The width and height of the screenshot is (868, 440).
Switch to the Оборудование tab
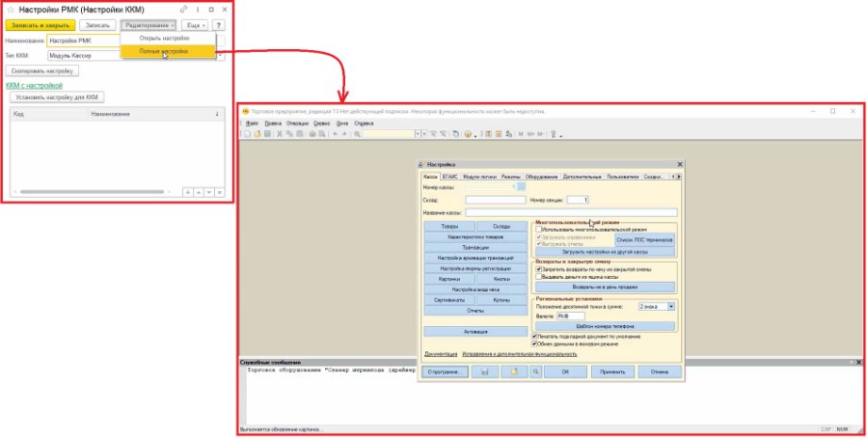coord(541,177)
